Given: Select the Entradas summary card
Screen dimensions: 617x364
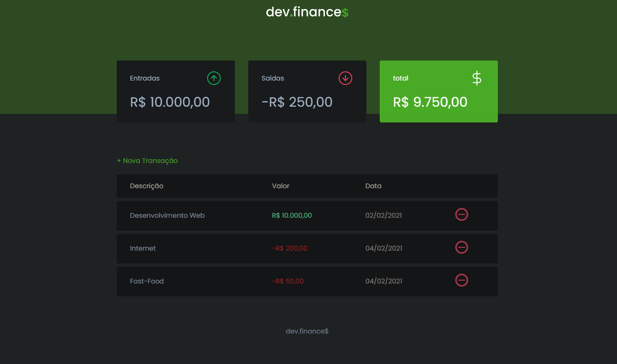Looking at the screenshot, I should point(175,91).
